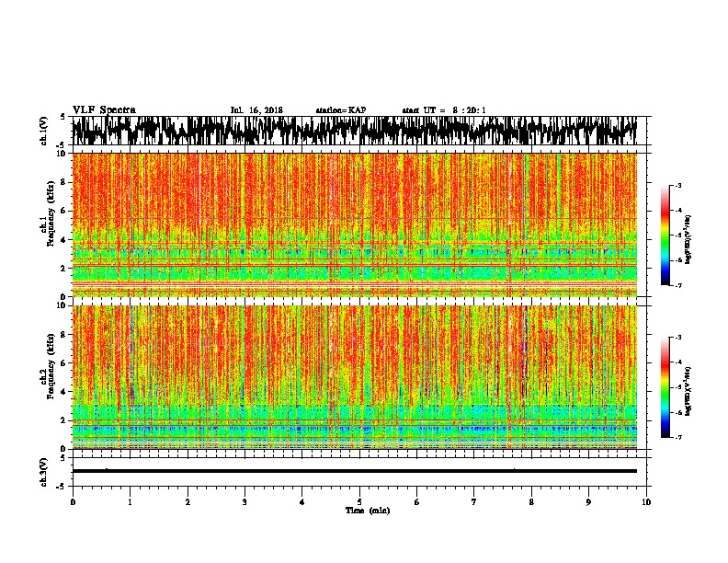This screenshot has width=728, height=563.
Task: Click the ch.1(V) waveform panel at top
Action: [x=359, y=131]
